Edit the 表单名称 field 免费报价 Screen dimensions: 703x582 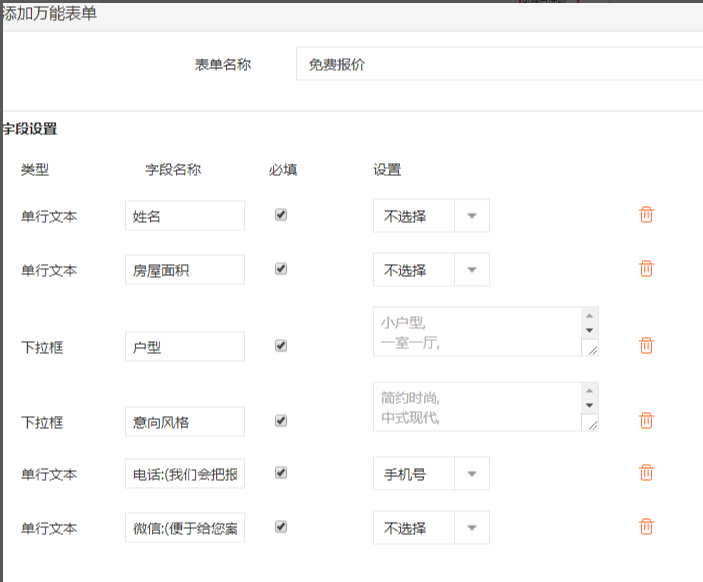(499, 64)
